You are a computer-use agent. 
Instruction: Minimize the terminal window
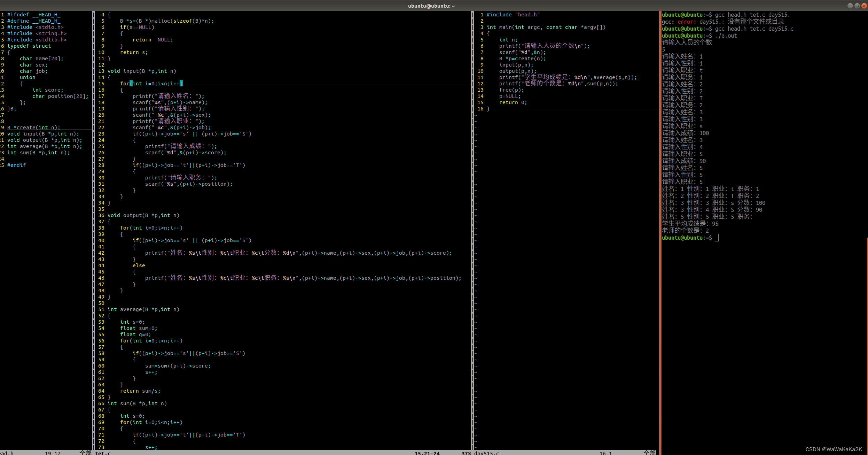(850, 6)
